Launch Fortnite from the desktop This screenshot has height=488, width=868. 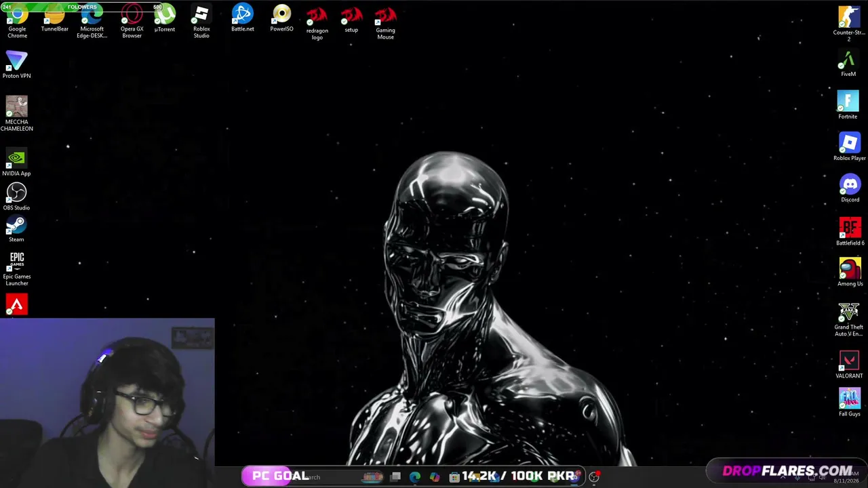tap(848, 105)
